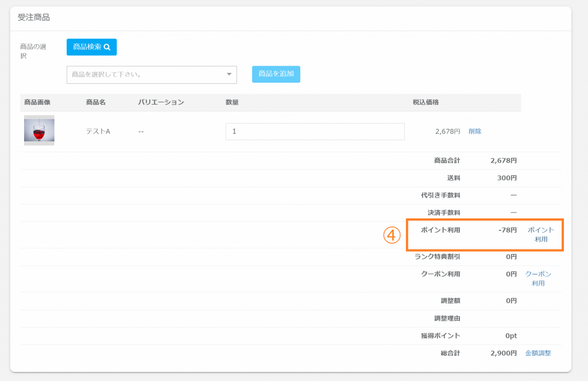Click the -78円 point usage value
Viewport: 588px width, 381px height.
tap(507, 230)
